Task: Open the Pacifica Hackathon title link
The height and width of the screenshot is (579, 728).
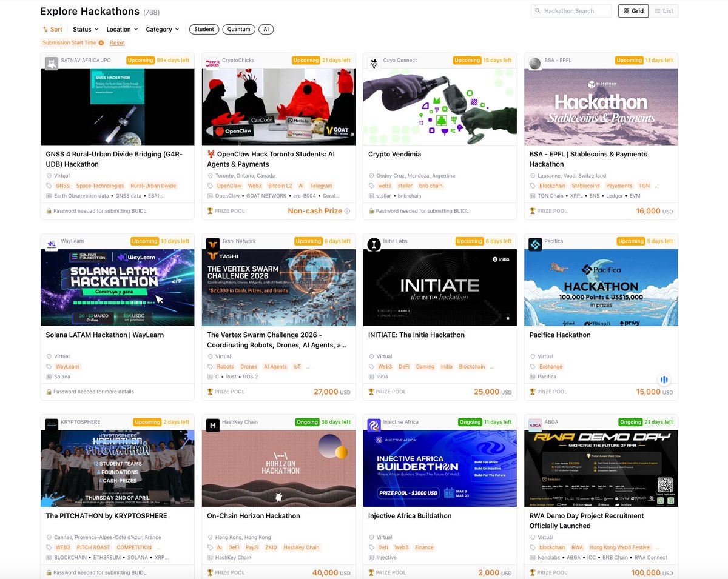Action: click(560, 335)
